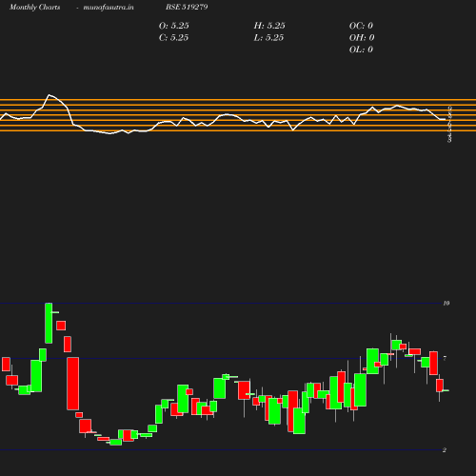
Task: Click the 'Monthly Charts' title text
Action: tap(35, 7)
